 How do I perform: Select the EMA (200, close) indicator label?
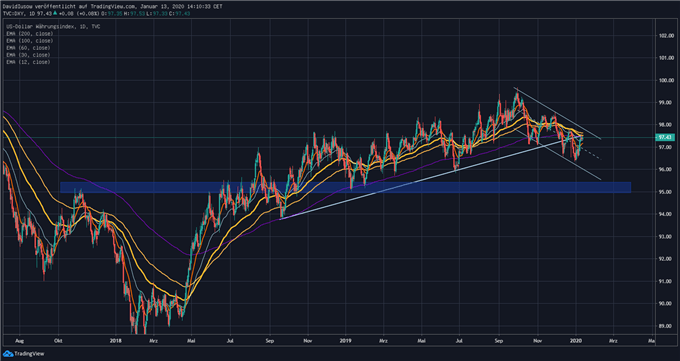(x=30, y=34)
